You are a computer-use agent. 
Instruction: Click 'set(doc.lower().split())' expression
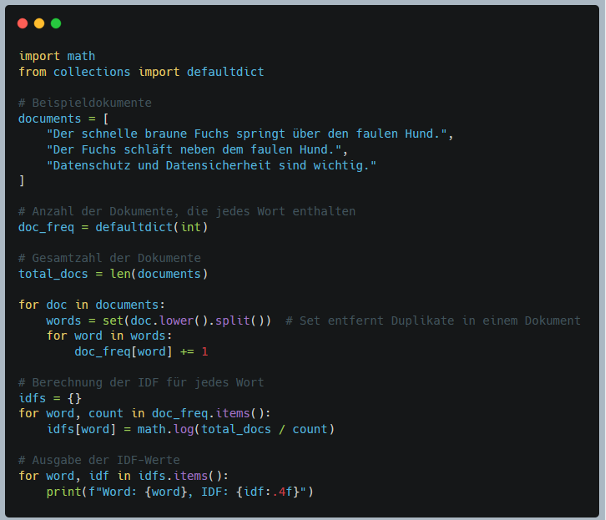coord(187,321)
